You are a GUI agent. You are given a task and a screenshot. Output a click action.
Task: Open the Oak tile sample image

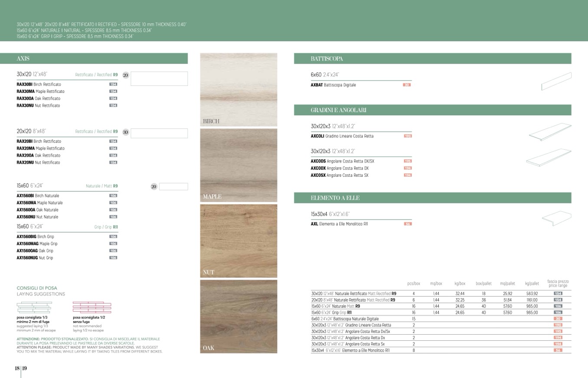(x=238, y=316)
